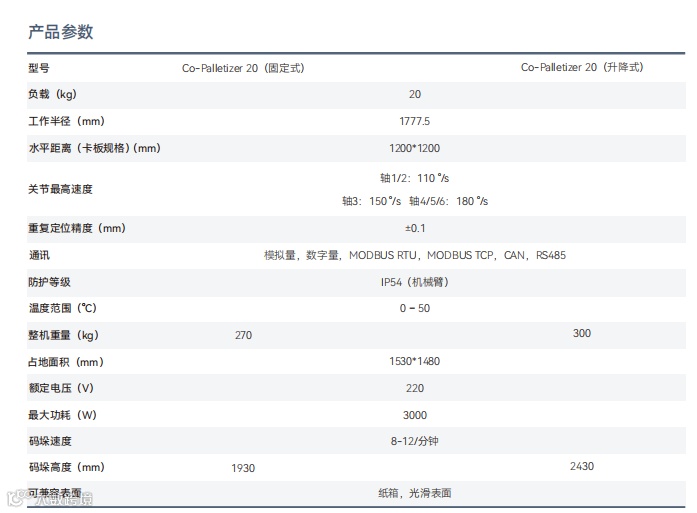Click the lifting-type stack height 2430

pos(582,466)
